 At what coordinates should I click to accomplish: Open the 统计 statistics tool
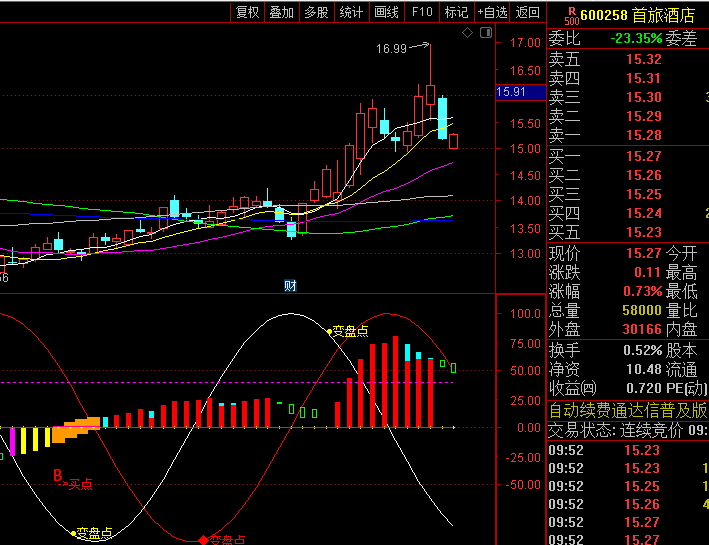click(x=351, y=12)
